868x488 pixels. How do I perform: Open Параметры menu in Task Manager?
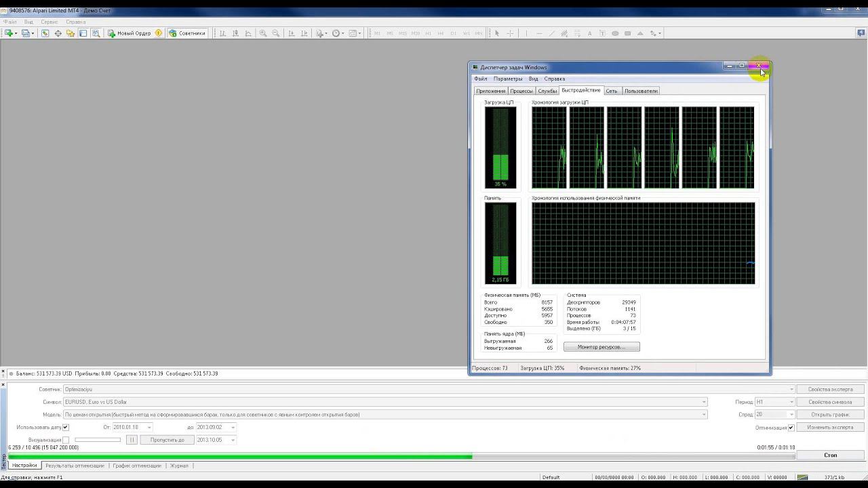pyautogui.click(x=508, y=79)
